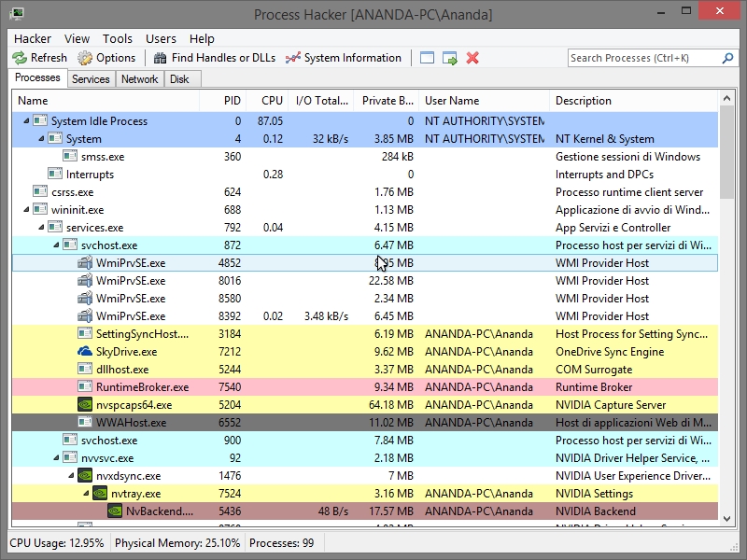The height and width of the screenshot is (560, 747).
Task: Click the WmiPrvSE.exe icon for PID 8580
Action: point(85,298)
